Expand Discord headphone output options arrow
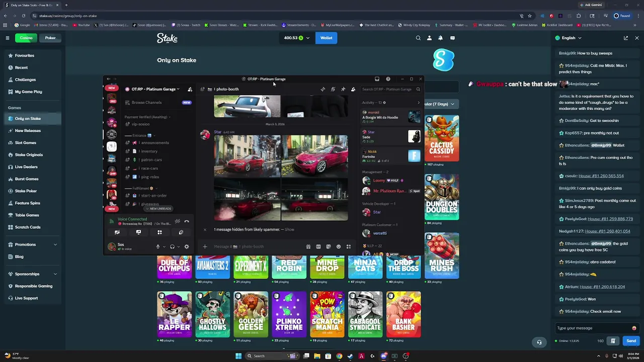Screen dimensions: 644x362 (178, 246)
